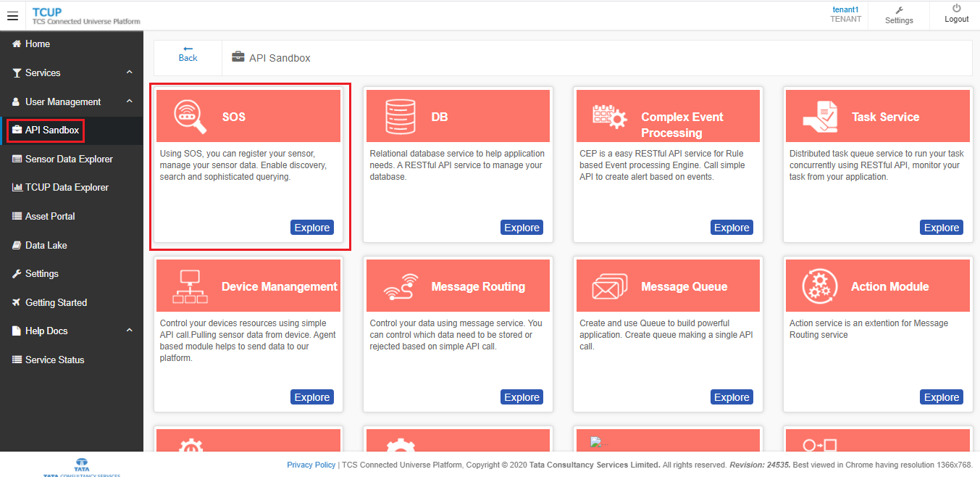This screenshot has width=980, height=477.
Task: Click the Device Management hierarchy icon
Action: coord(190,286)
